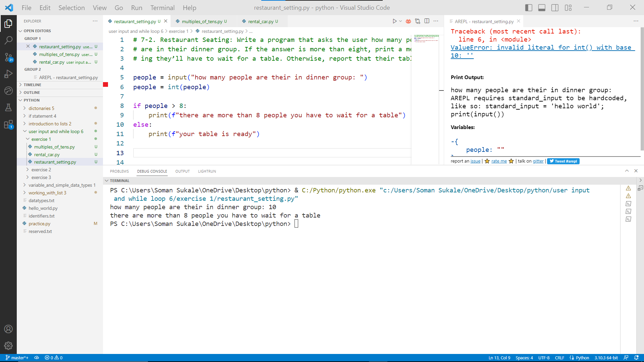Open the Accounts profile icon
This screenshot has height=362, width=644.
pos(8,329)
